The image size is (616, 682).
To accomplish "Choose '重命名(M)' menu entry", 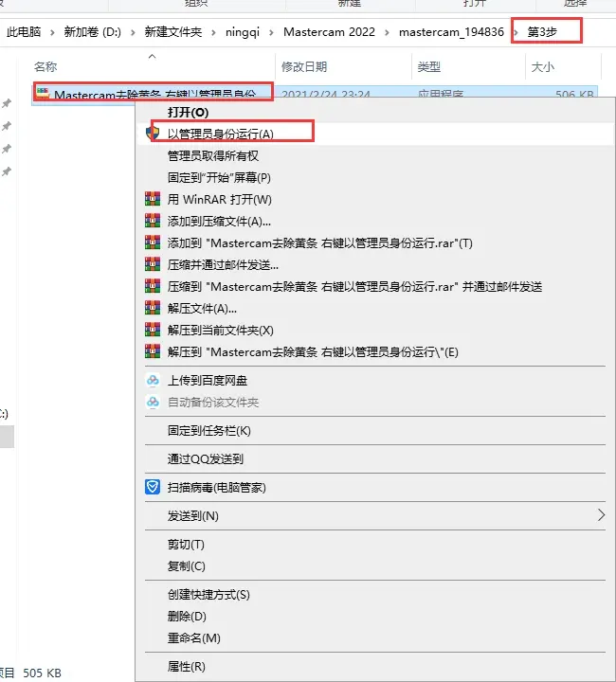I will point(194,638).
